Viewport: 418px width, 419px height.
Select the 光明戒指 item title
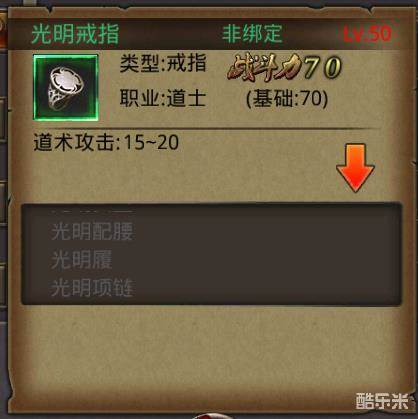pyautogui.click(x=75, y=34)
